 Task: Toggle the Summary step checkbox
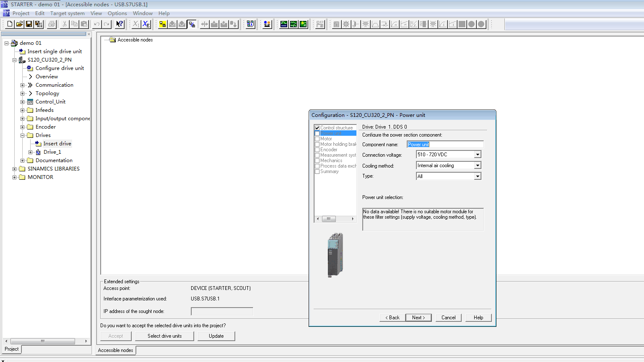point(317,172)
